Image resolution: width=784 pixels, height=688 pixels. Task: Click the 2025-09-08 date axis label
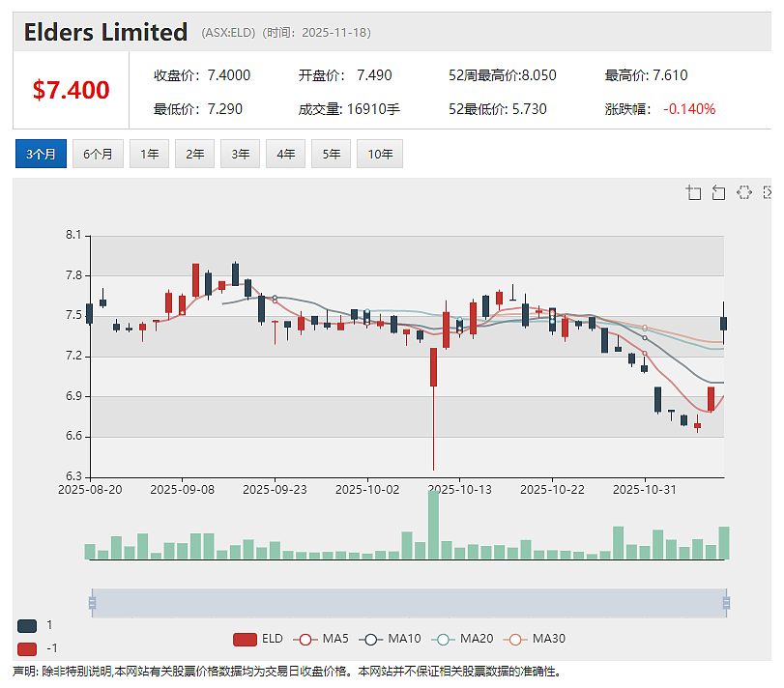(183, 490)
